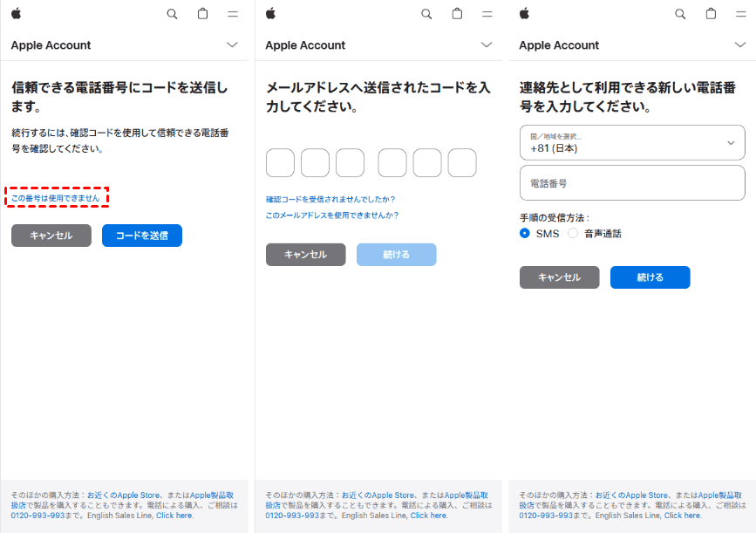756x533 pixels.
Task: Select the 音声通話 radio option
Action: [573, 234]
